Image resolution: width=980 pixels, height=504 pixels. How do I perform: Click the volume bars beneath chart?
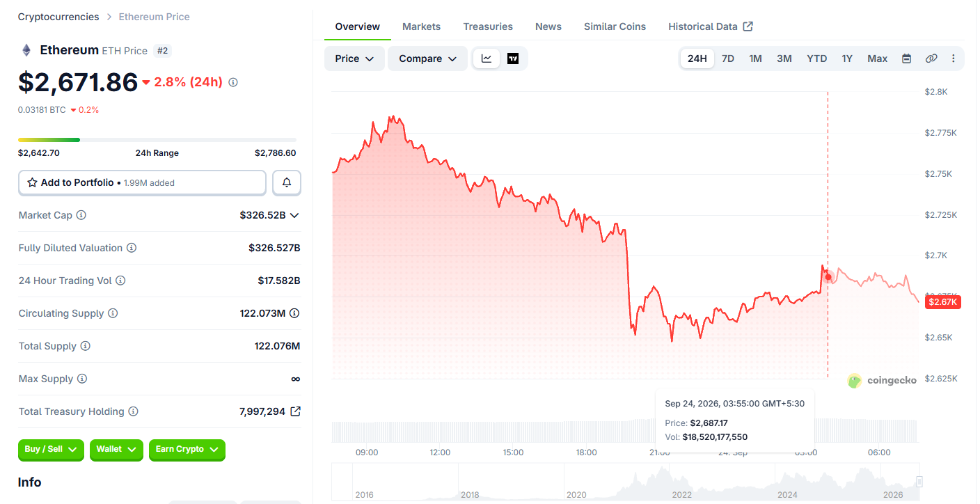click(625, 431)
